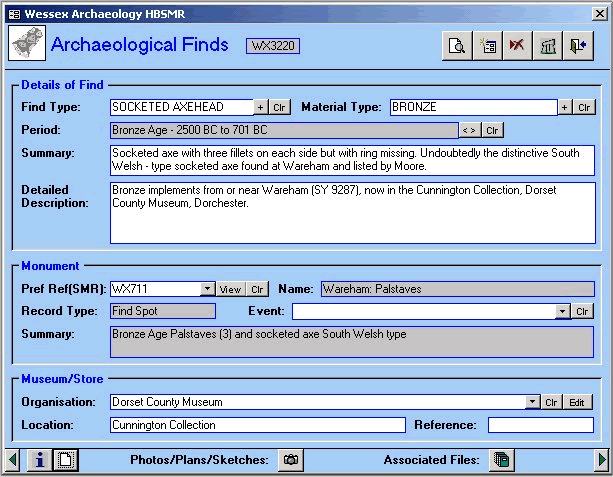The height and width of the screenshot is (477, 613).
Task: Click the delete record icon
Action: click(517, 46)
